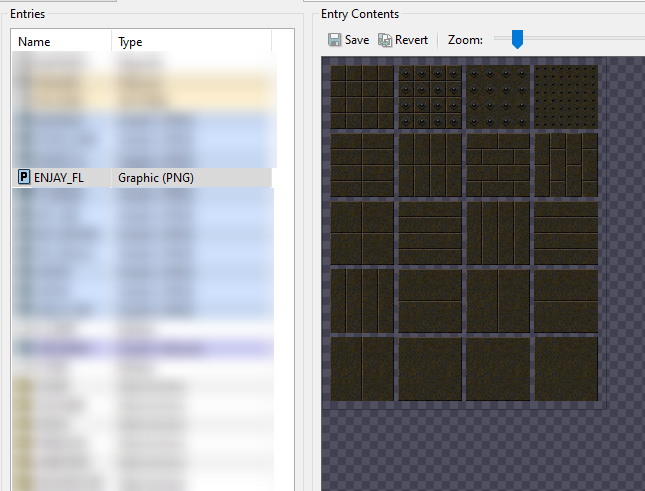Click the Type column header
The width and height of the screenshot is (645, 491).
pos(191,42)
